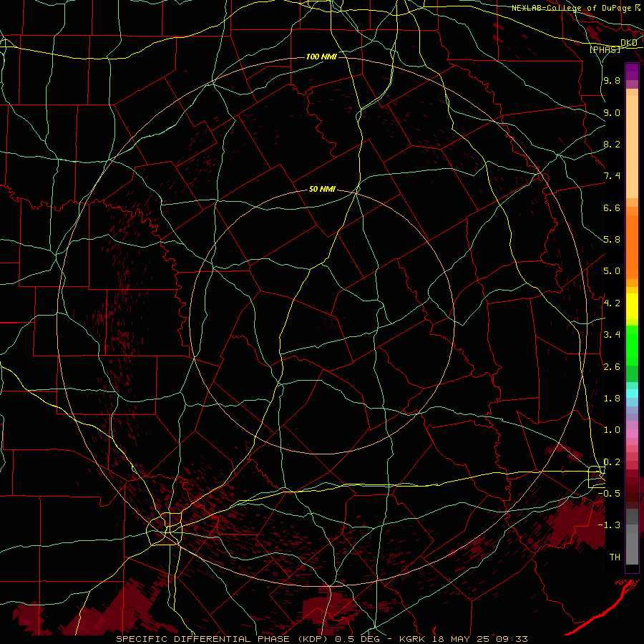The height and width of the screenshot is (644, 644).
Task: Click the cyan band of the color legend
Action: point(632,394)
